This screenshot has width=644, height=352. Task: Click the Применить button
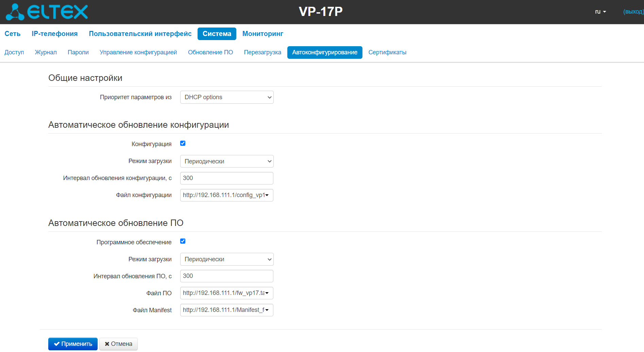point(73,344)
